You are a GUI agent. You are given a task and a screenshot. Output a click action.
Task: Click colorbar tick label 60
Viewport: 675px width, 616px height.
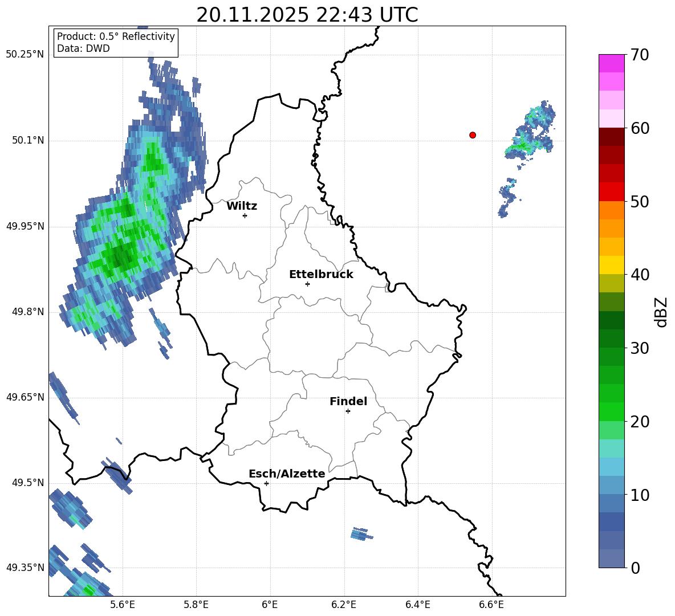(640, 128)
